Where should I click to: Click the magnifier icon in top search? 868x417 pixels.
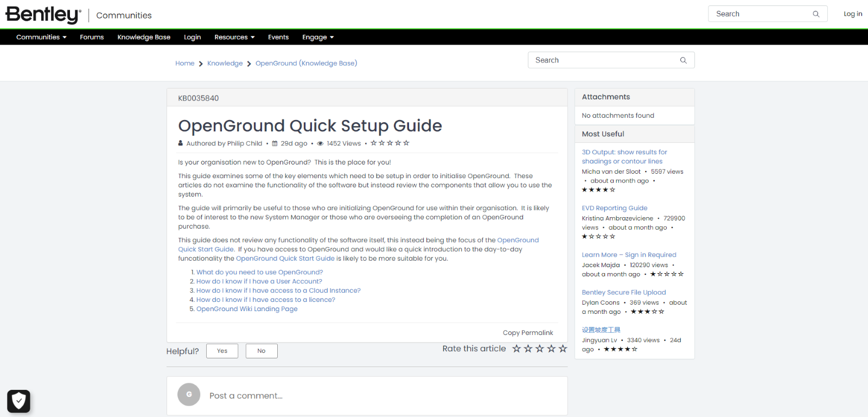[x=816, y=14]
